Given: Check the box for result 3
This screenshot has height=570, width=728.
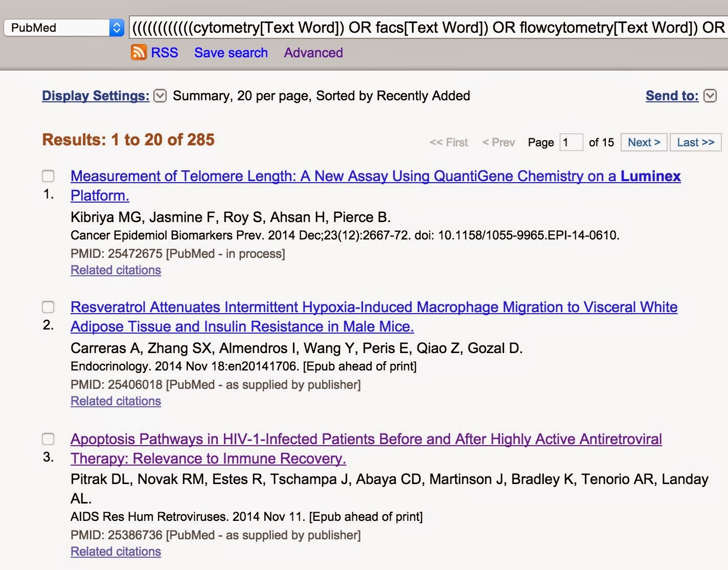Looking at the screenshot, I should pyautogui.click(x=48, y=439).
